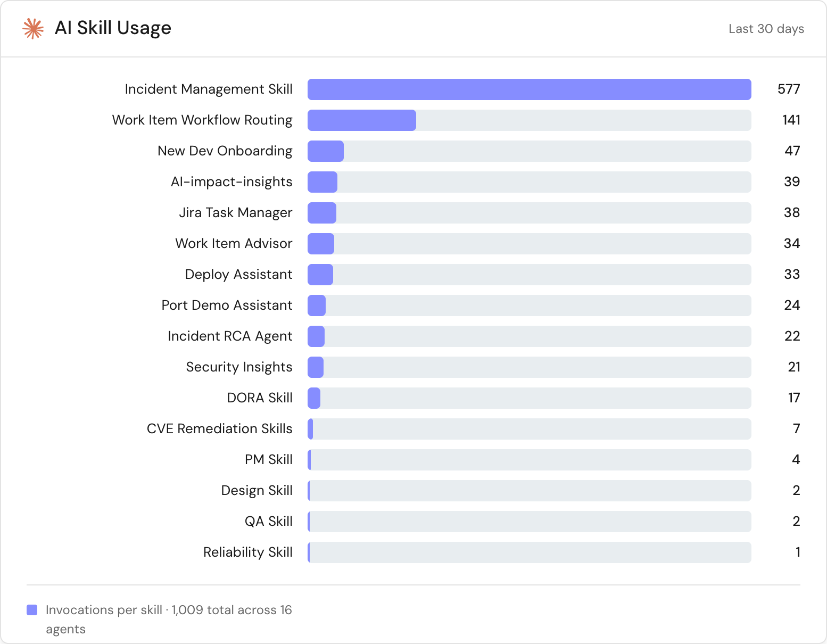The height and width of the screenshot is (644, 827).
Task: Click the purple legend swatch for invocations
Action: pos(32,610)
